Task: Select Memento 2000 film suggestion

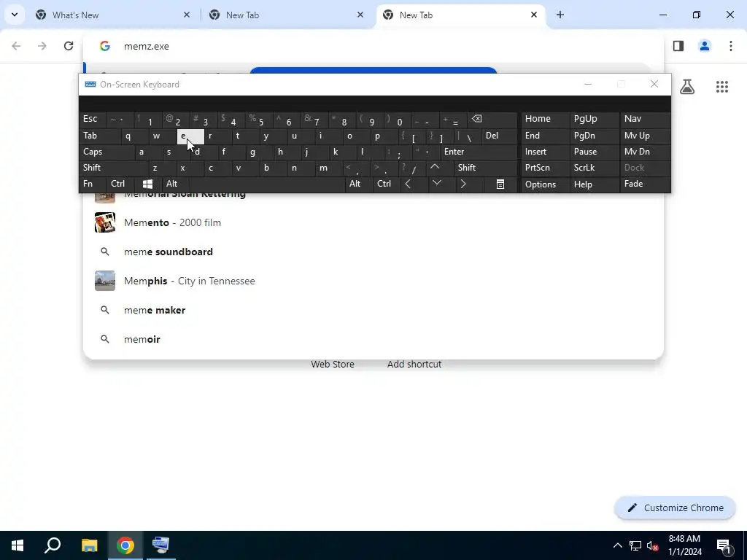Action: [x=373, y=222]
